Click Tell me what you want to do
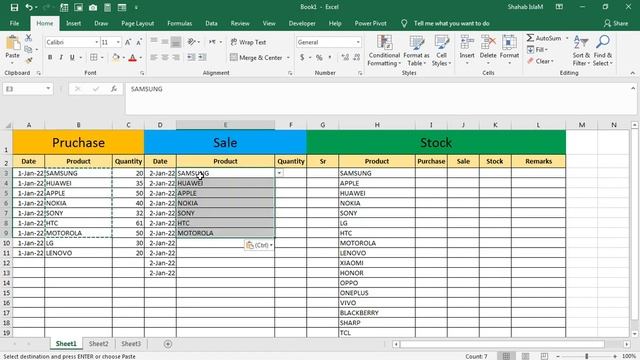This screenshot has width=640, height=360. tap(451, 23)
